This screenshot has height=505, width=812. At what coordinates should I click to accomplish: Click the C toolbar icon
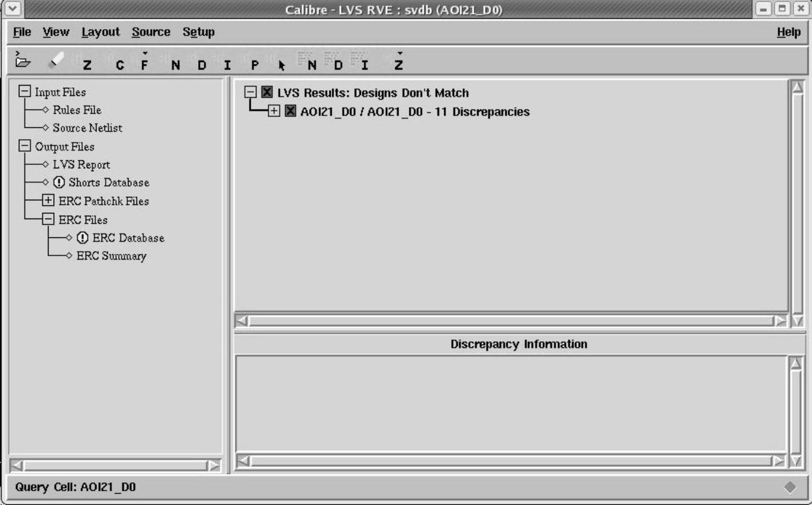click(x=119, y=65)
